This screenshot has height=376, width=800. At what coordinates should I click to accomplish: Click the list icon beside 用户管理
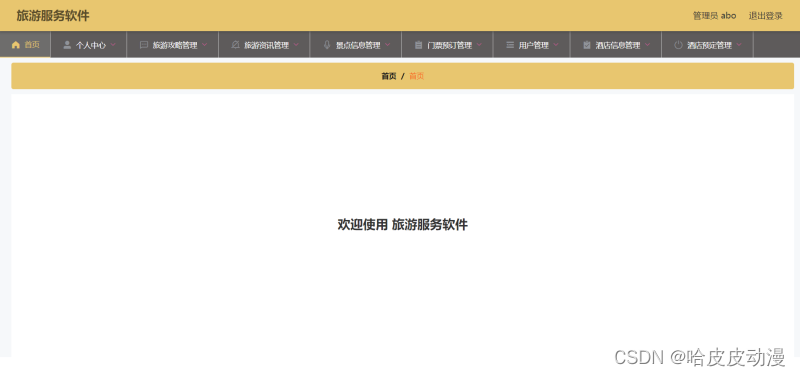pyautogui.click(x=510, y=45)
